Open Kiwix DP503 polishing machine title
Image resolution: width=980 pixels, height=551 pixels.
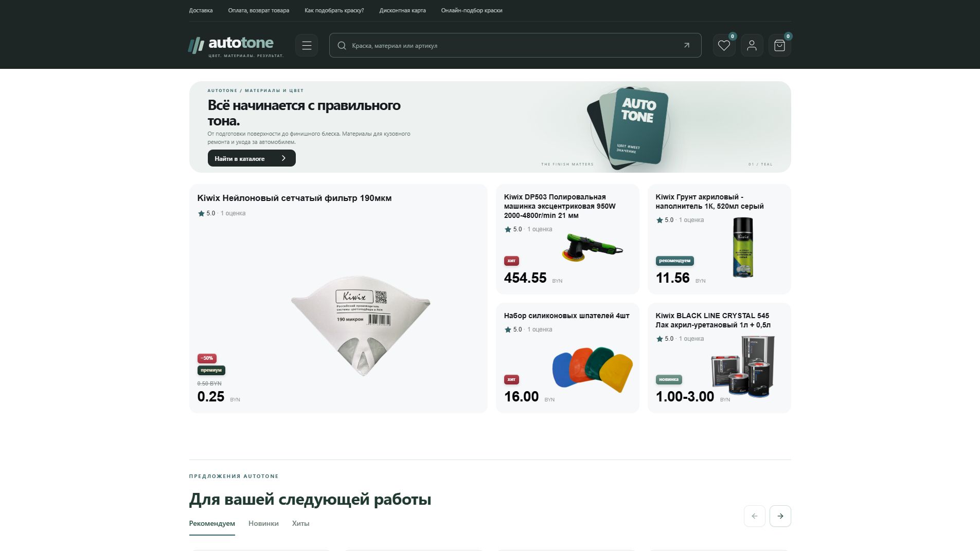pyautogui.click(x=560, y=206)
